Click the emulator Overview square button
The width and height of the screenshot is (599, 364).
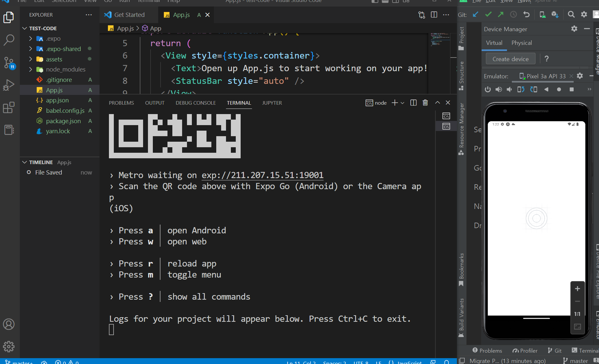click(572, 89)
